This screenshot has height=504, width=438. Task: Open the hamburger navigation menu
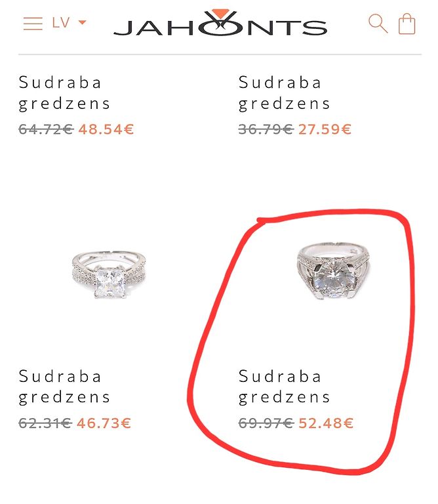(33, 24)
